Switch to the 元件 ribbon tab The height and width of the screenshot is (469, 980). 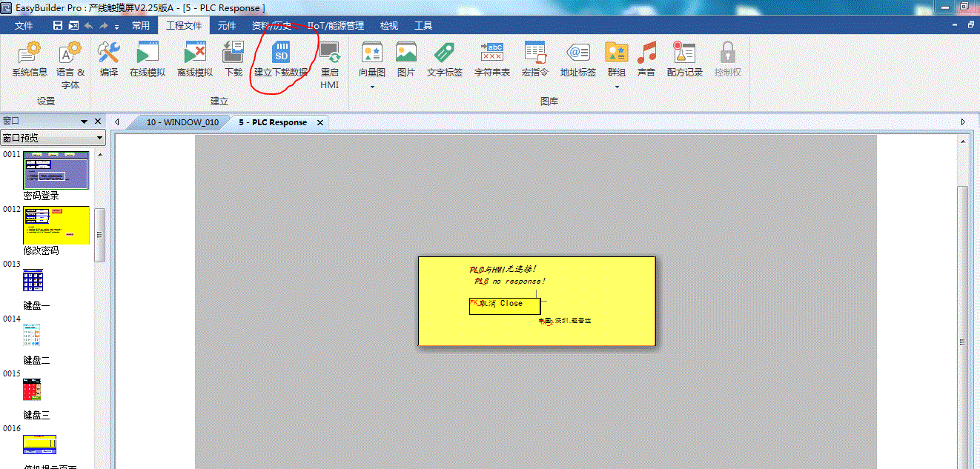227,25
